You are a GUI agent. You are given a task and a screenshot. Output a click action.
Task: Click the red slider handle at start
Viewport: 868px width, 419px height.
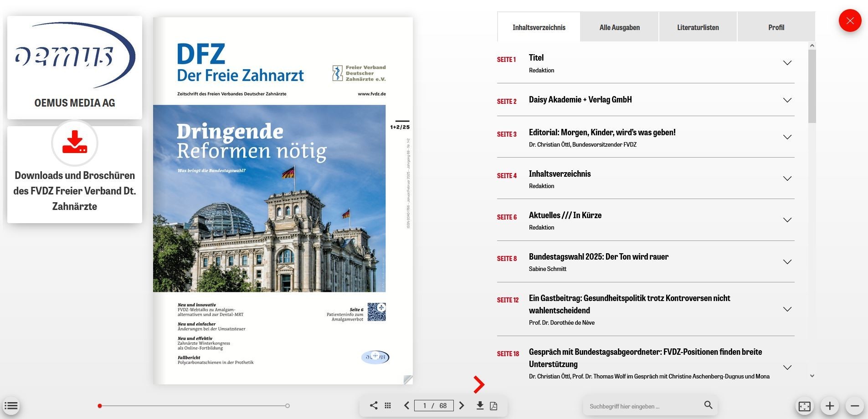[100, 406]
